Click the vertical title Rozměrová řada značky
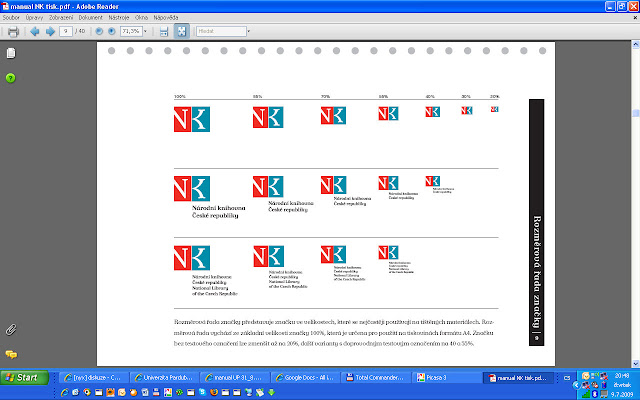The image size is (640, 400). tap(536, 272)
